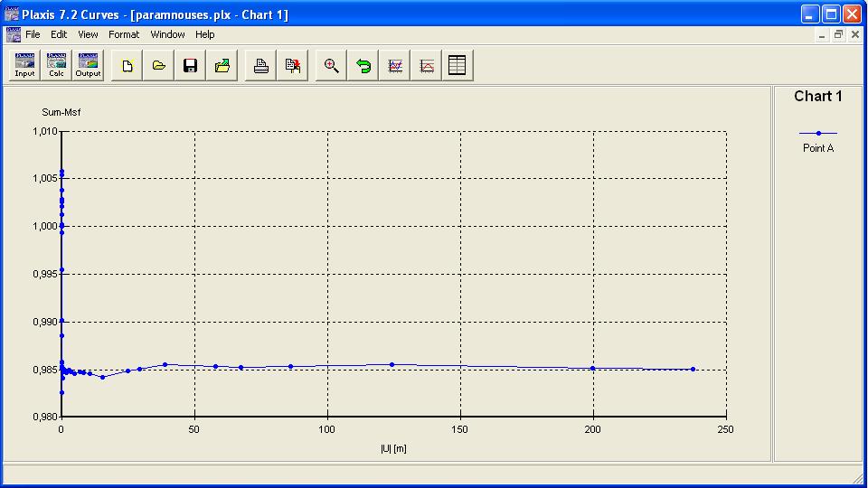Image resolution: width=868 pixels, height=488 pixels.
Task: Launch the Plaxis Output program button
Action: (x=88, y=65)
